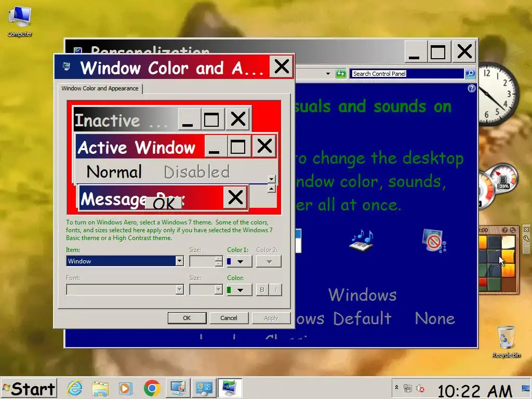Close the Window Color and Appearance dialog

click(x=282, y=66)
